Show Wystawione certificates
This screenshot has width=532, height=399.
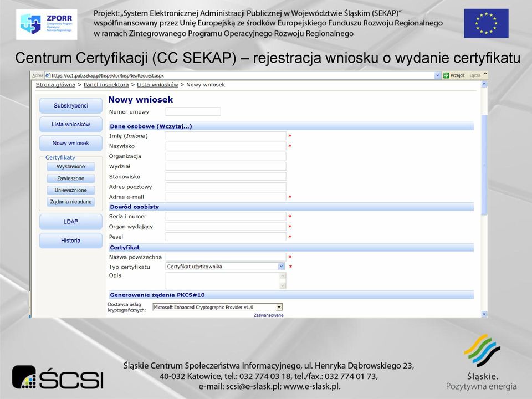71,167
